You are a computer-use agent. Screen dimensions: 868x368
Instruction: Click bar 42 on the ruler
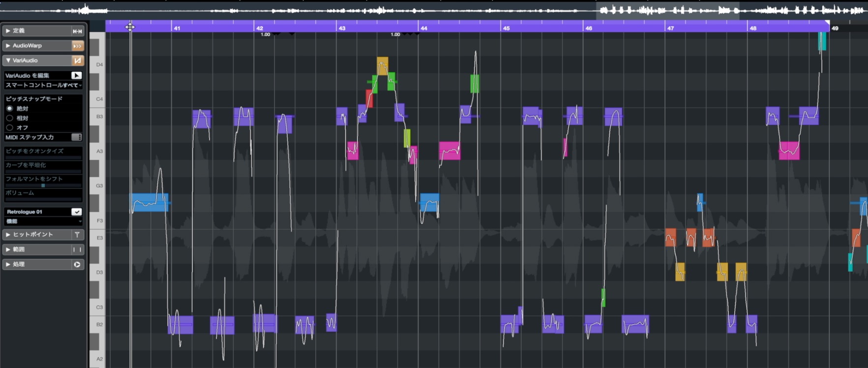point(260,29)
